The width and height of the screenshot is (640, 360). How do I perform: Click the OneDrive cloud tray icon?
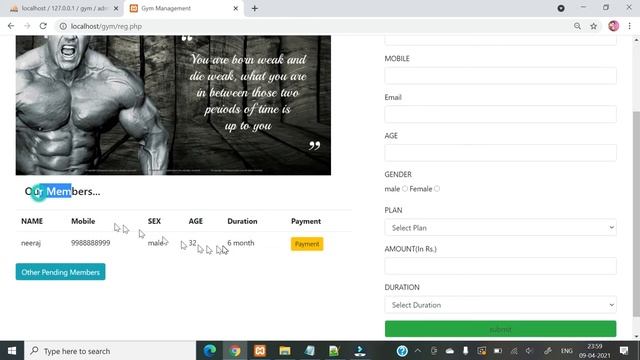tap(450, 351)
